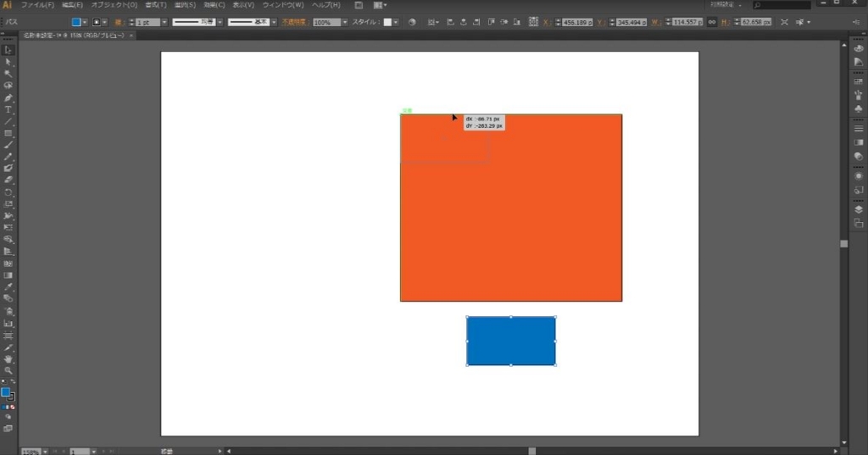Select the Direct Selection tool

tap(8, 62)
